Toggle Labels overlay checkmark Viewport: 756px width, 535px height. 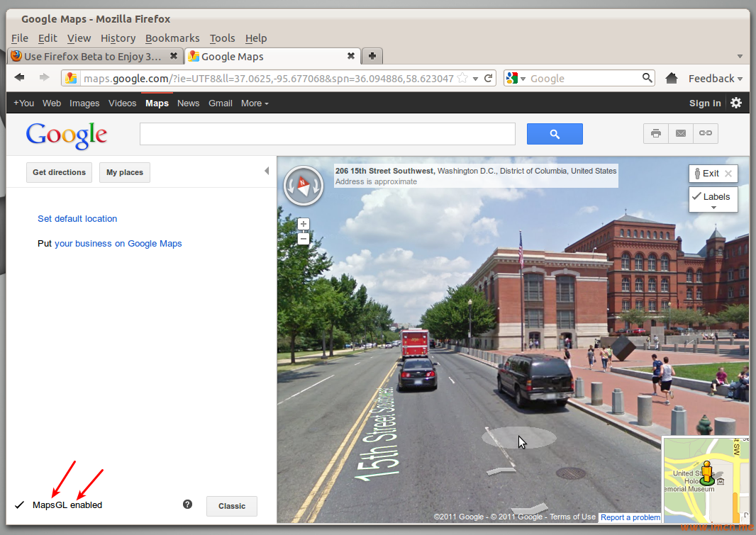[x=696, y=196]
